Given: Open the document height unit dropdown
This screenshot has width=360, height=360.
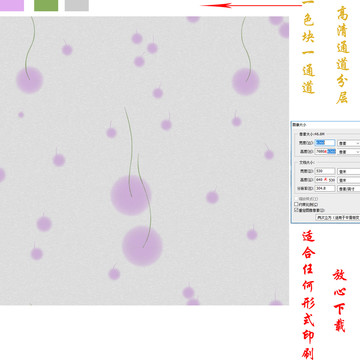Looking at the screenshot, I should click(349, 180).
